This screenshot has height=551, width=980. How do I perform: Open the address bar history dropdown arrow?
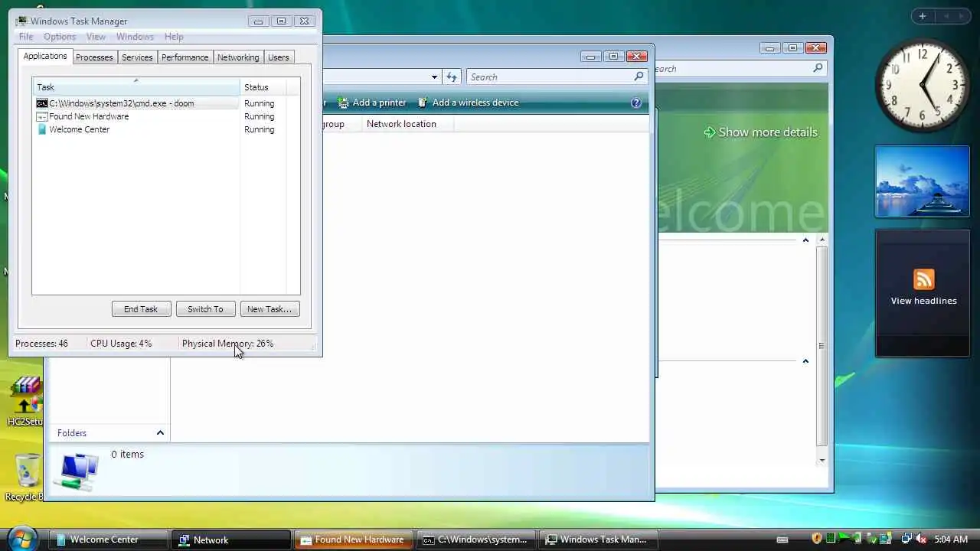coord(434,77)
